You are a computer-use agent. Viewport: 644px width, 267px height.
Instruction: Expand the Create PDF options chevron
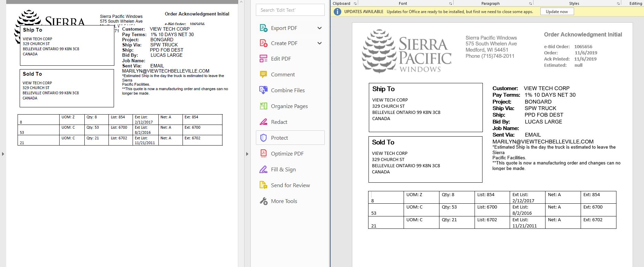click(x=320, y=43)
